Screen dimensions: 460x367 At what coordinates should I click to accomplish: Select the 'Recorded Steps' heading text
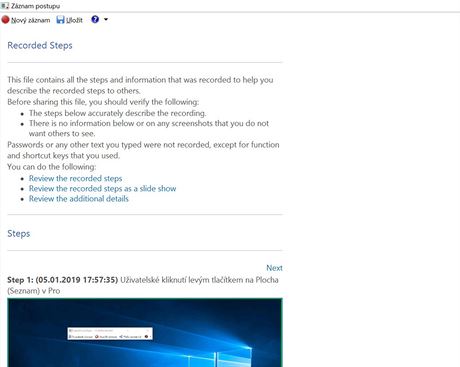pyautogui.click(x=40, y=45)
